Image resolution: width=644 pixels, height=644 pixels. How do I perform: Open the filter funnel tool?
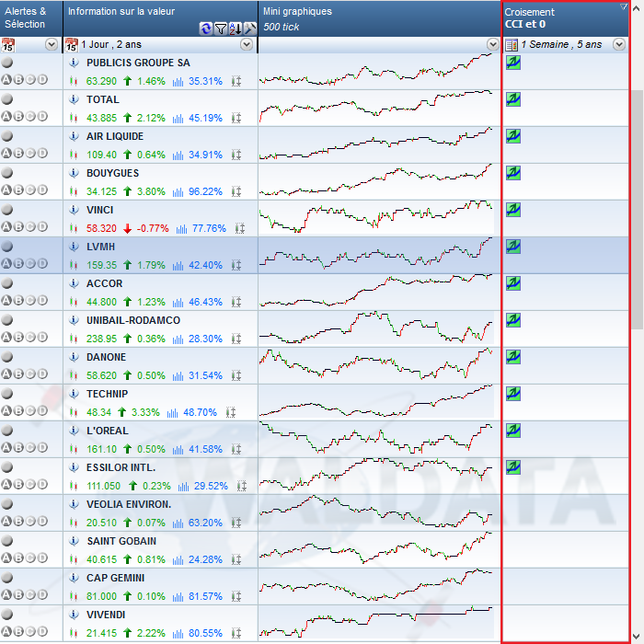click(x=221, y=29)
